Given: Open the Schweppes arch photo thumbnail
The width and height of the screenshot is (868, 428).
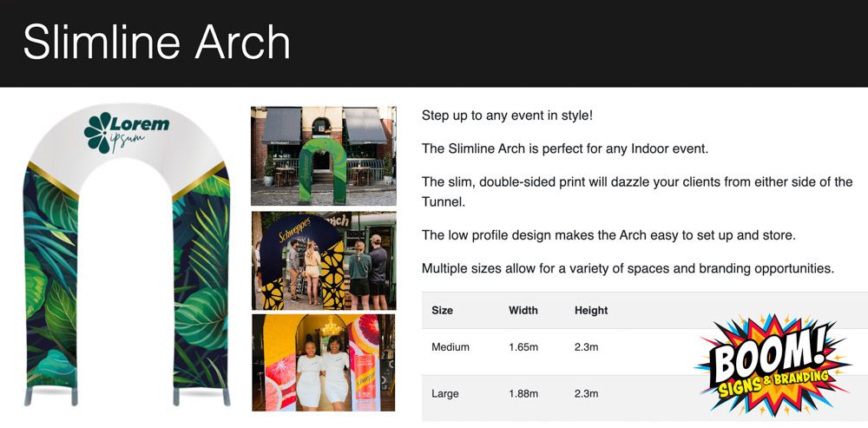Looking at the screenshot, I should (x=323, y=260).
